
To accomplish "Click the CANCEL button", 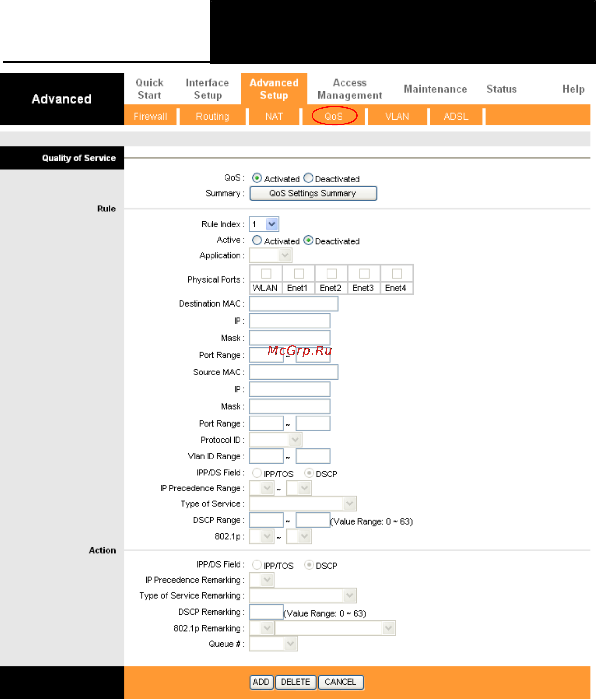I will pos(341,682).
